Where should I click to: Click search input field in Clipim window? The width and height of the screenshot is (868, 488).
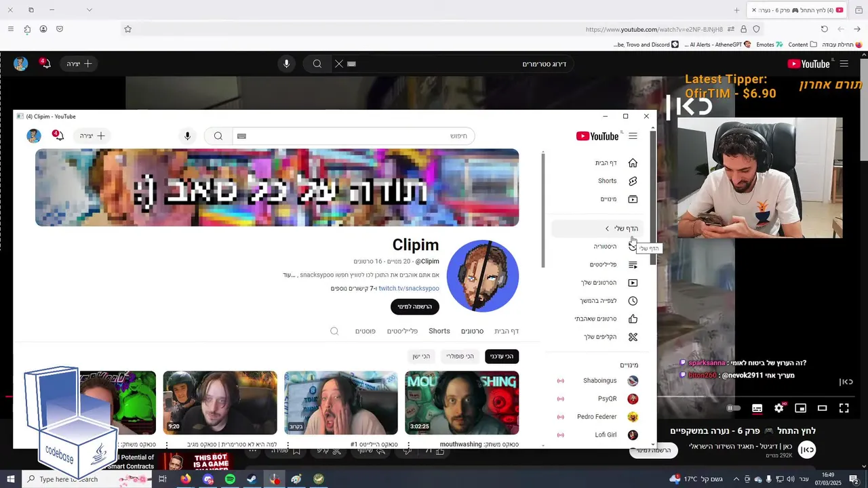pyautogui.click(x=353, y=136)
